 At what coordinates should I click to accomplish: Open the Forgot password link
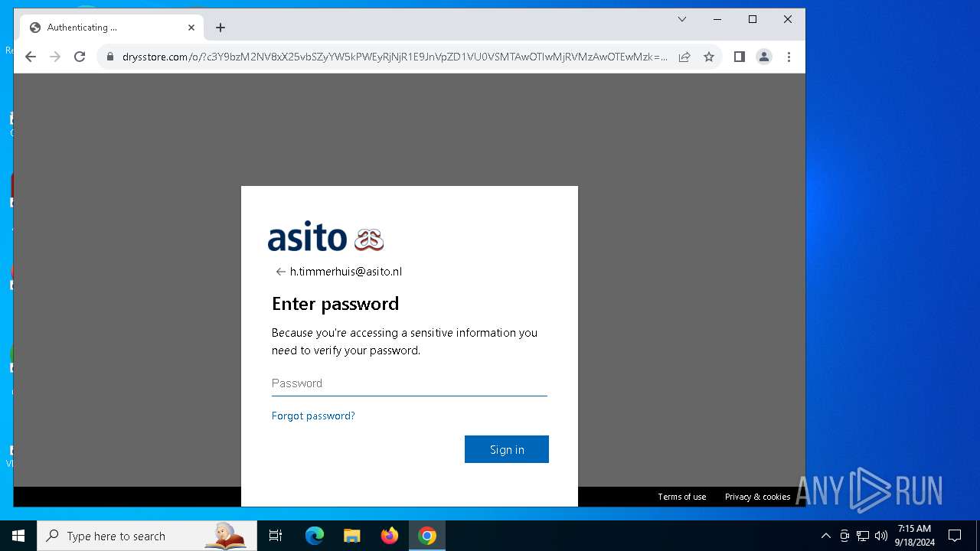pos(313,416)
